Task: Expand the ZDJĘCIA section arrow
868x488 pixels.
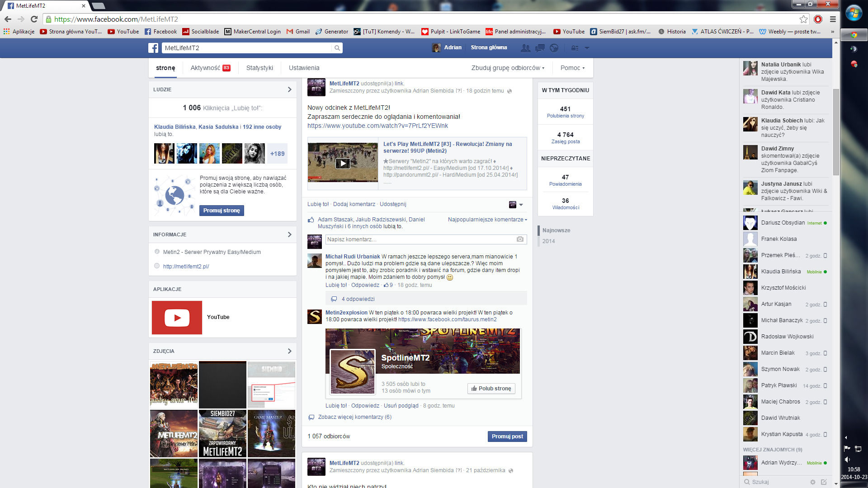Action: click(x=290, y=351)
